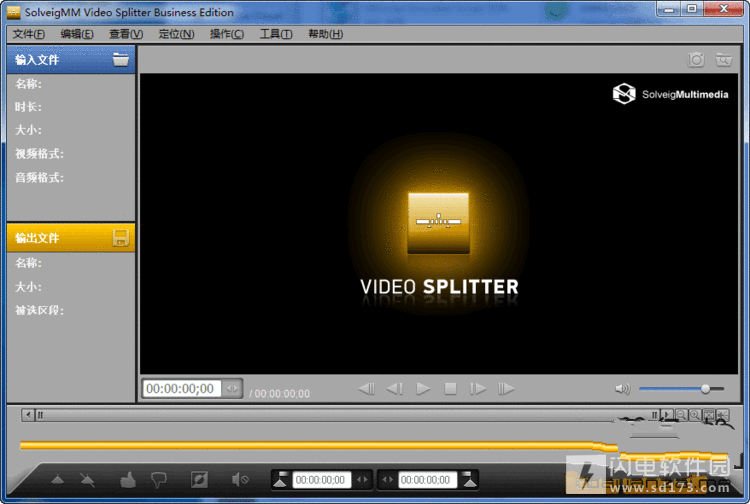This screenshot has height=504, width=750.
Task: Click the Video Splitter center logo in the preview
Action: click(439, 223)
